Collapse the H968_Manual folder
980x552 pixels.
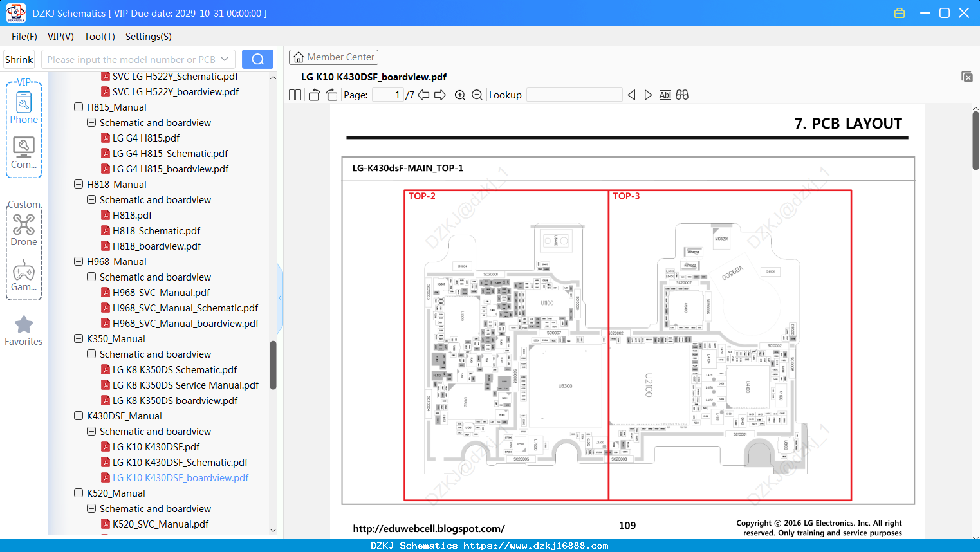[x=79, y=261]
